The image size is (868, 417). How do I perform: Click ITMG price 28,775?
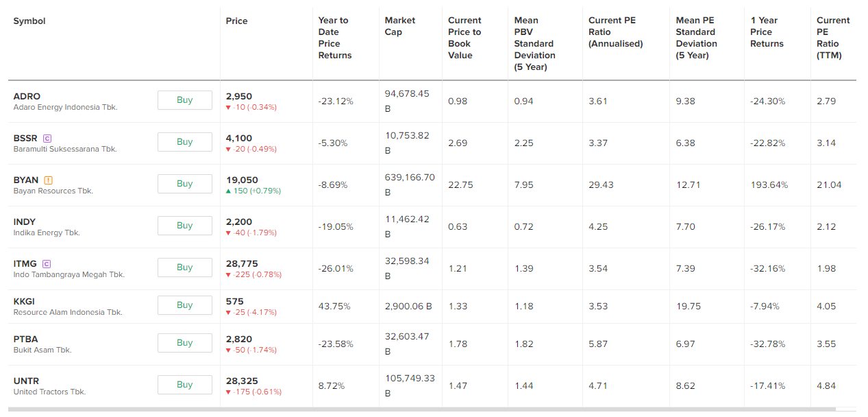[x=242, y=264]
